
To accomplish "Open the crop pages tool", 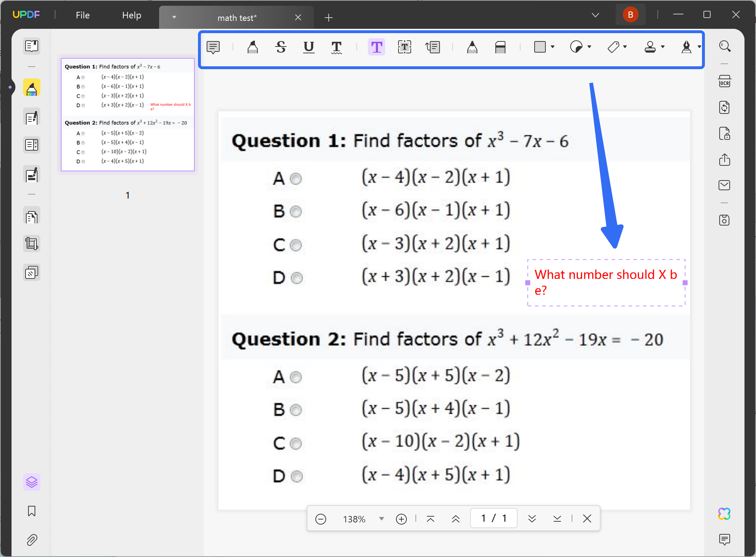I will [32, 243].
